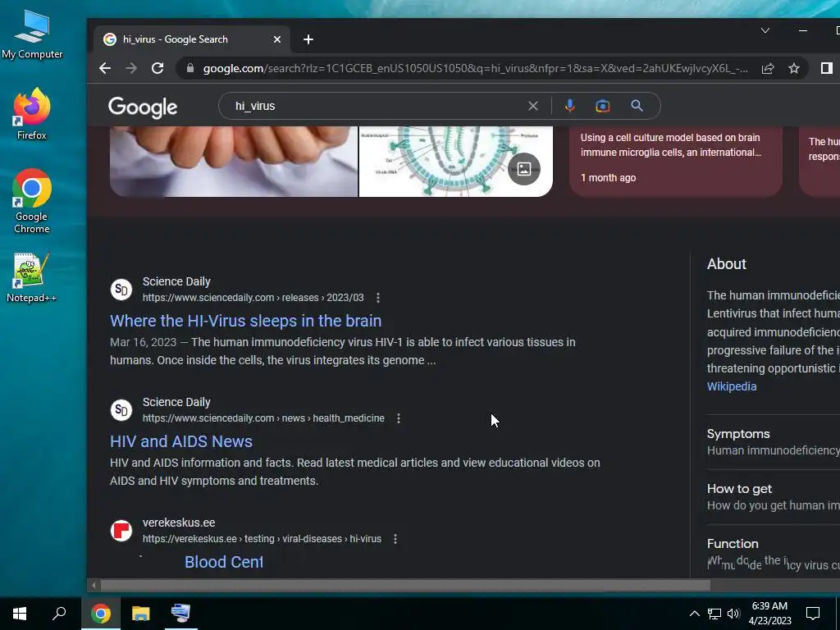Open the Chrome side panel
Viewport: 840px width, 630px height.
point(827,68)
